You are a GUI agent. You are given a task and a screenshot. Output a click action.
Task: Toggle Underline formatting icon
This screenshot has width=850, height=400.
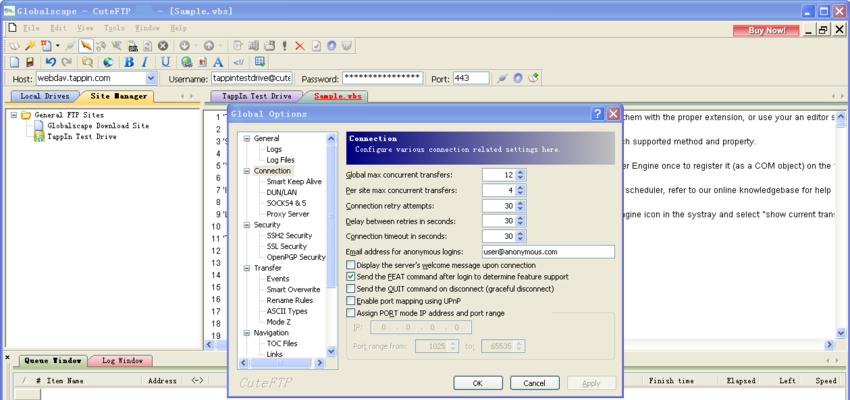(x=165, y=62)
